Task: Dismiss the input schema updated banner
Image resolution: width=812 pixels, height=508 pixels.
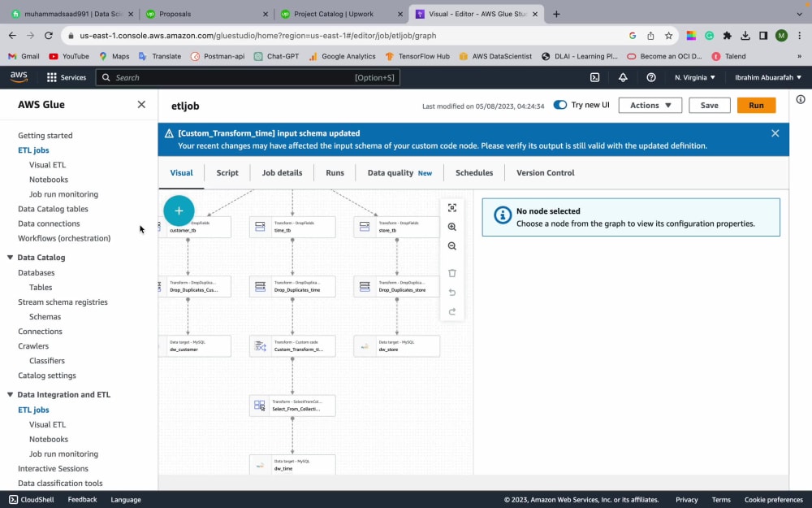Action: (x=775, y=132)
